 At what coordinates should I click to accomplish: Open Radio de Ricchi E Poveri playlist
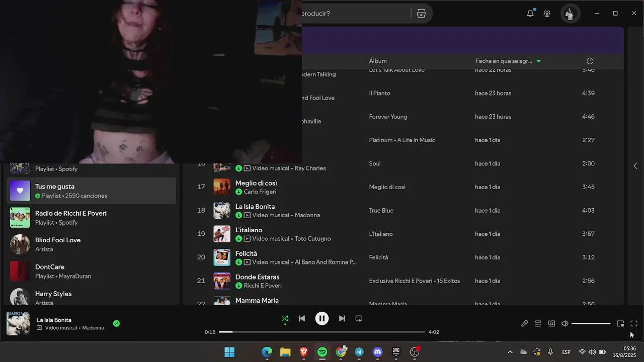tap(92, 217)
